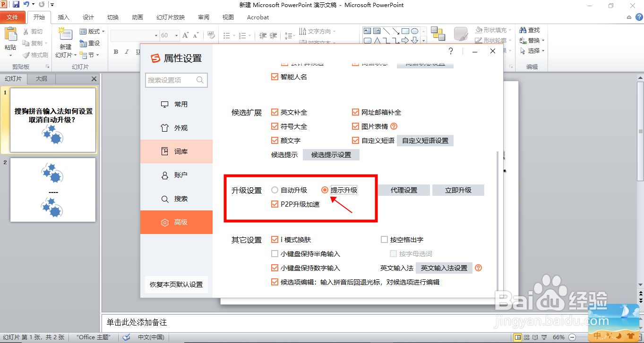Open the font size dropdown showing 60
This screenshot has height=343, width=644.
pyautogui.click(x=177, y=35)
